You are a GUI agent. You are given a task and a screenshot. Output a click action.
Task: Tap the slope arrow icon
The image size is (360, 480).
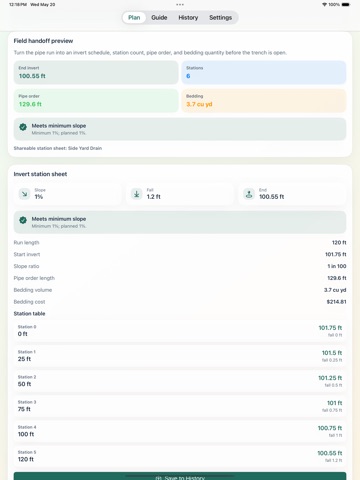(24, 194)
